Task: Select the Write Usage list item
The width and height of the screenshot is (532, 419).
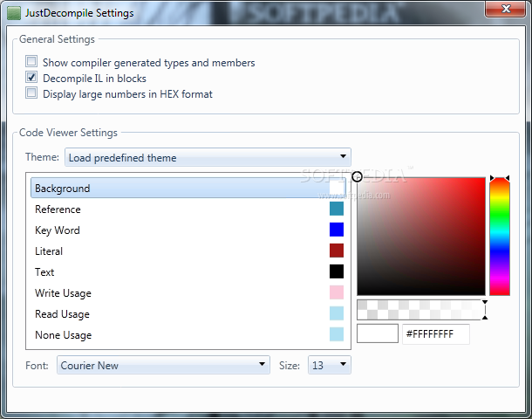Action: 188,292
